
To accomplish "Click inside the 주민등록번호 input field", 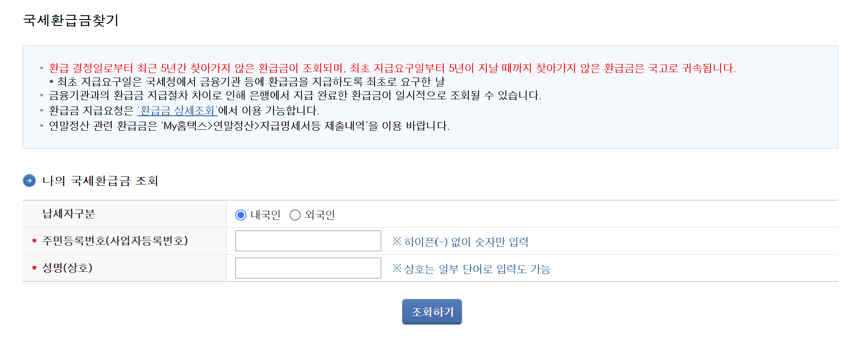I will click(x=308, y=241).
